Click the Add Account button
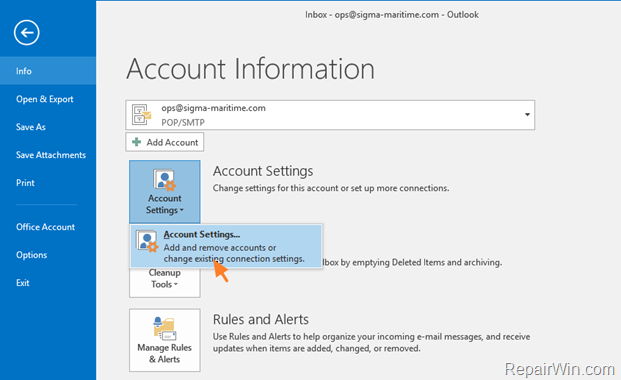 pos(165,142)
